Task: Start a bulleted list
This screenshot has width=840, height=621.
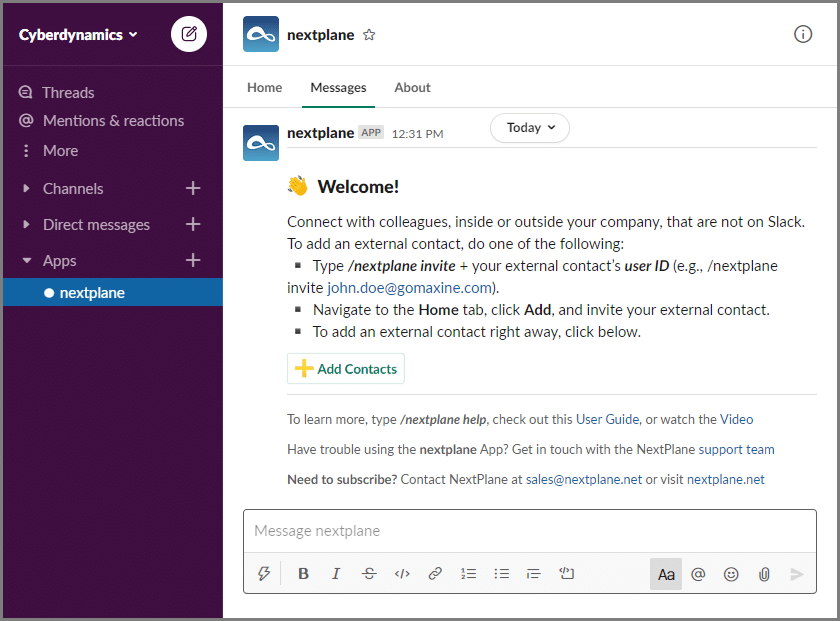Action: click(501, 574)
